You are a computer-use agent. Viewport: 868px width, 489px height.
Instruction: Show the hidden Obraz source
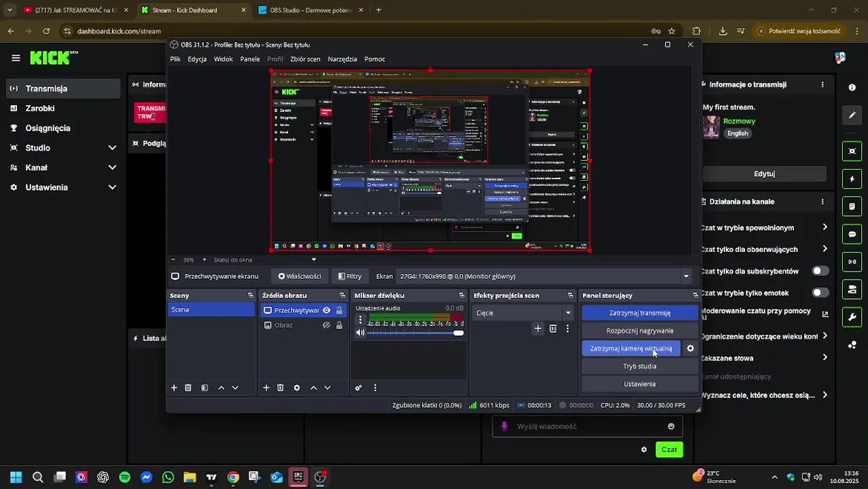327,325
